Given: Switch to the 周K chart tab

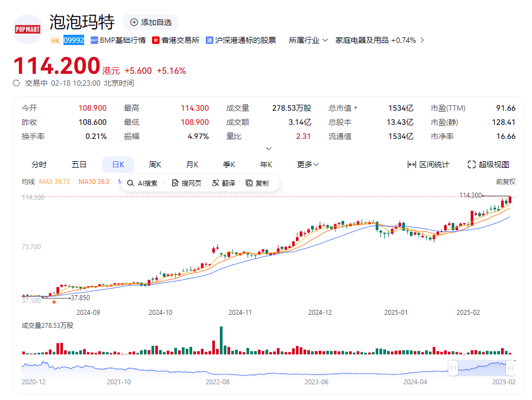Looking at the screenshot, I should [155, 164].
